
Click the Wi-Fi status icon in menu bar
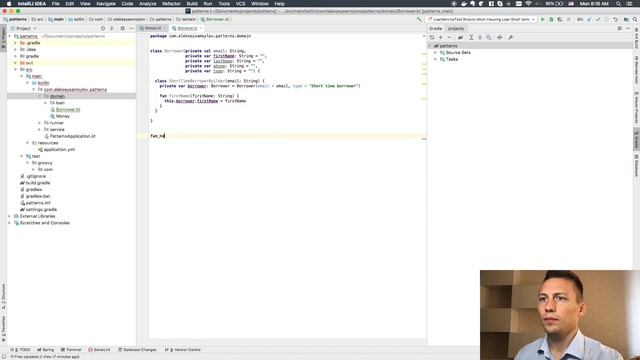(x=529, y=4)
